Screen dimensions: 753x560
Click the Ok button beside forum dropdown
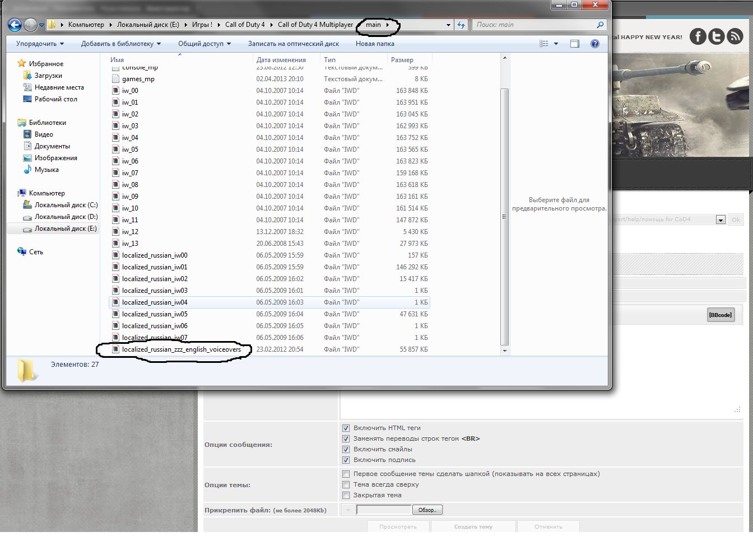click(736, 220)
